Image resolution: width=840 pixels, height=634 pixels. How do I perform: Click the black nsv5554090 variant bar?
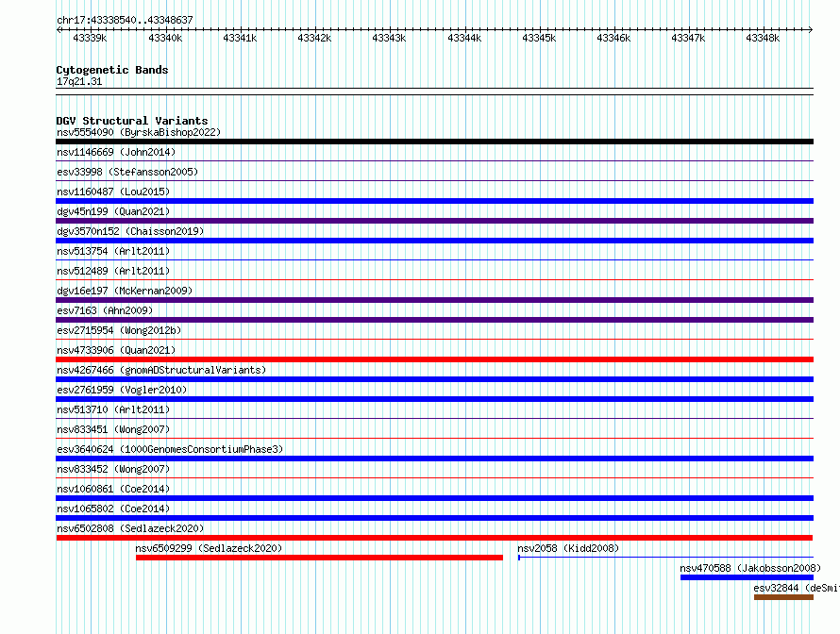(434, 142)
